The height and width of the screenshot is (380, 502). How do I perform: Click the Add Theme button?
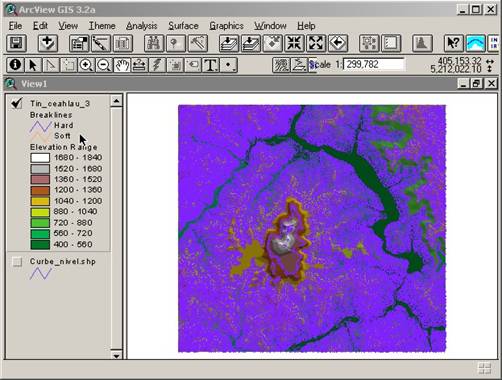point(48,43)
